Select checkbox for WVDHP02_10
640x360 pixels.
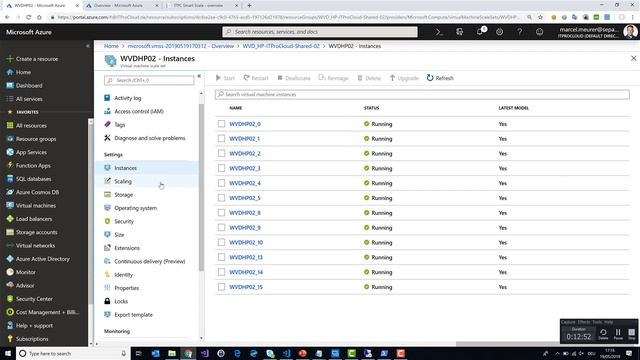pyautogui.click(x=221, y=242)
